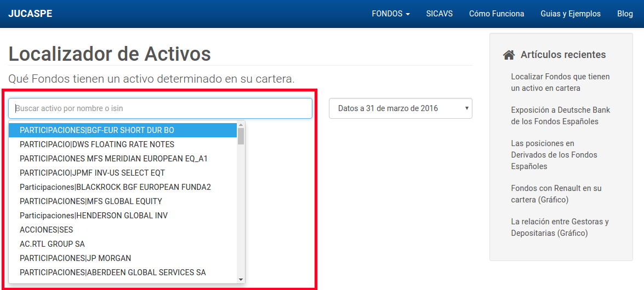This screenshot has height=290, width=644.
Task: Open Fondos con Renault en su cartera
Action: click(556, 194)
